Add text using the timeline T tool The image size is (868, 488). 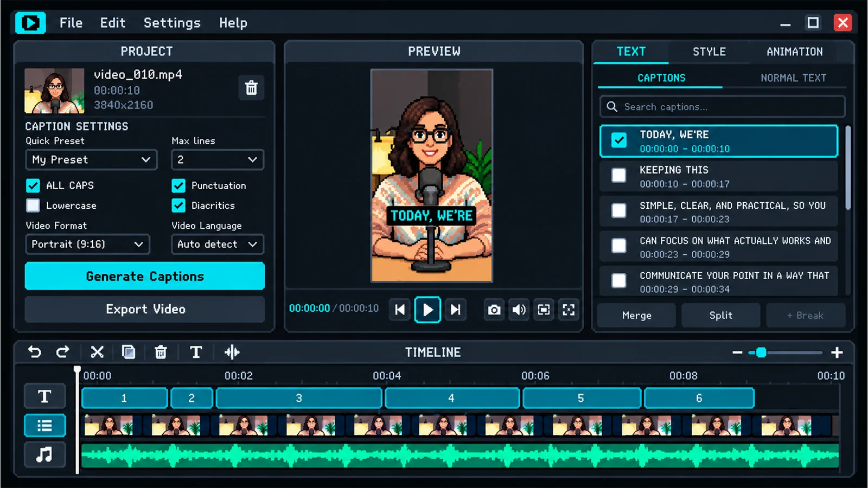(x=196, y=352)
